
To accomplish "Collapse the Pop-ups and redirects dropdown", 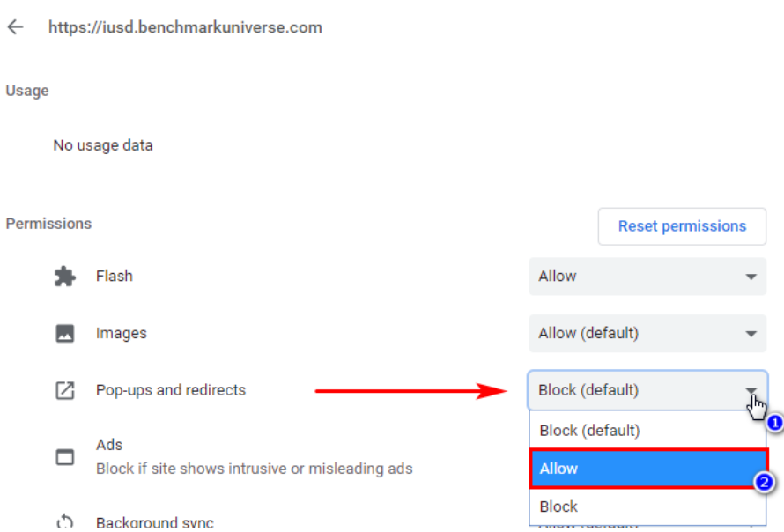I will [x=647, y=390].
